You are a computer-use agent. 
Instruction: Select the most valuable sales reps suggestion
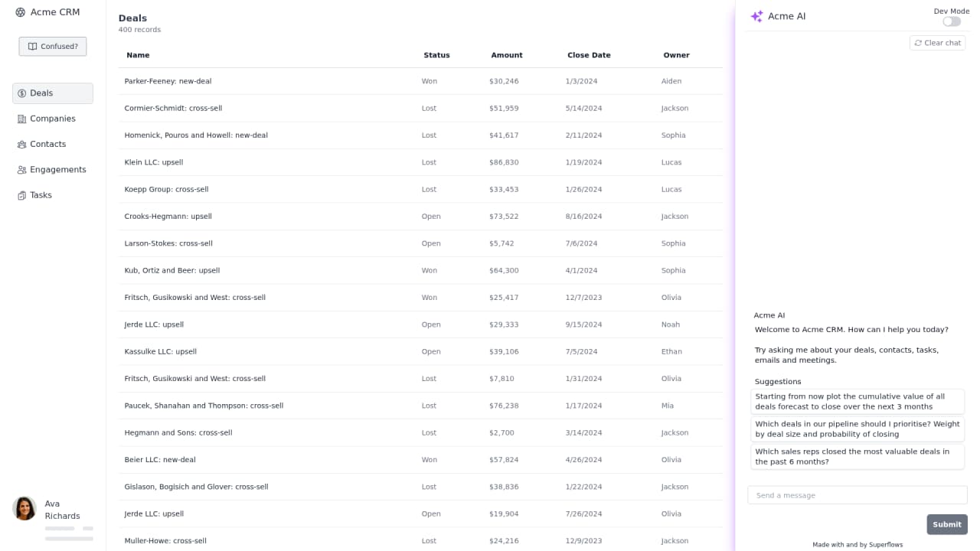[x=857, y=457]
